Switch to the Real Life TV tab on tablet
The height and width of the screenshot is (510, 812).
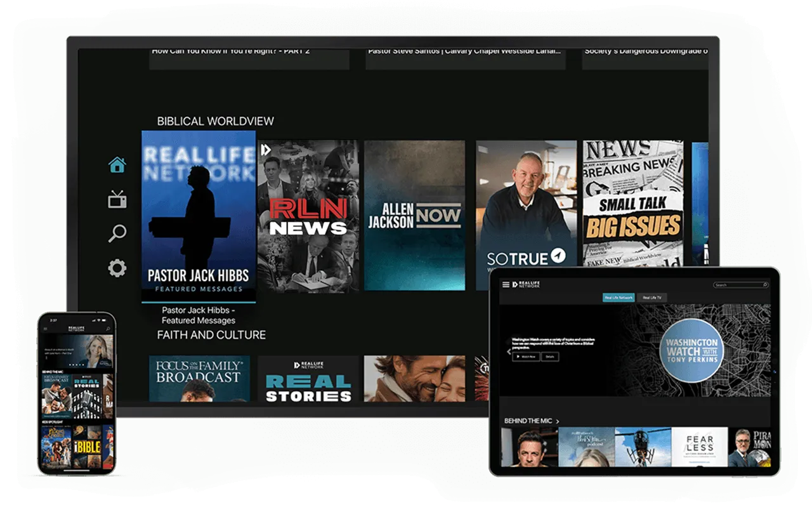pyautogui.click(x=652, y=297)
